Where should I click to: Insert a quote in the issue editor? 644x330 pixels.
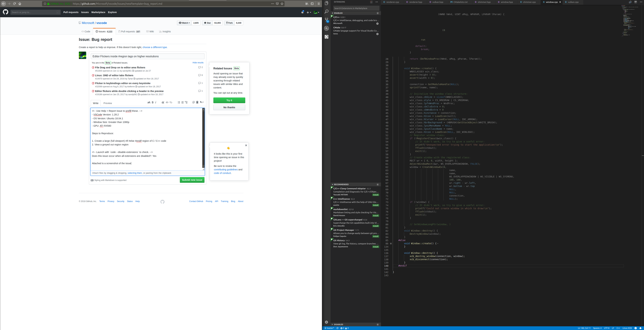[x=163, y=102]
